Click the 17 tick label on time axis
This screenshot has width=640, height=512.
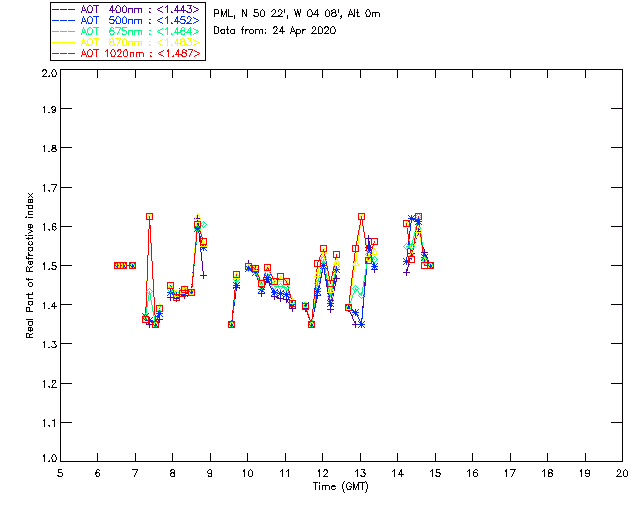click(x=510, y=473)
